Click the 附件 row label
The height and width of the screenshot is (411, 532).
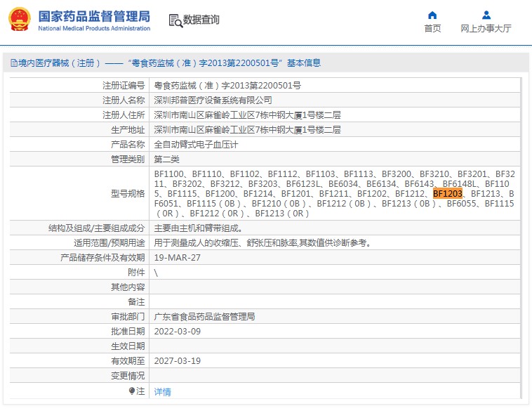(136, 273)
